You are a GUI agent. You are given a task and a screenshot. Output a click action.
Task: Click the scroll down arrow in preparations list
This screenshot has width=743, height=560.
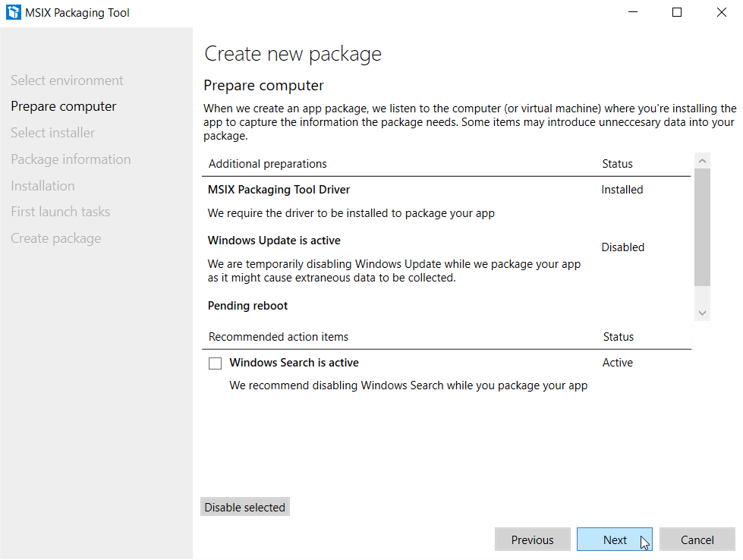702,313
